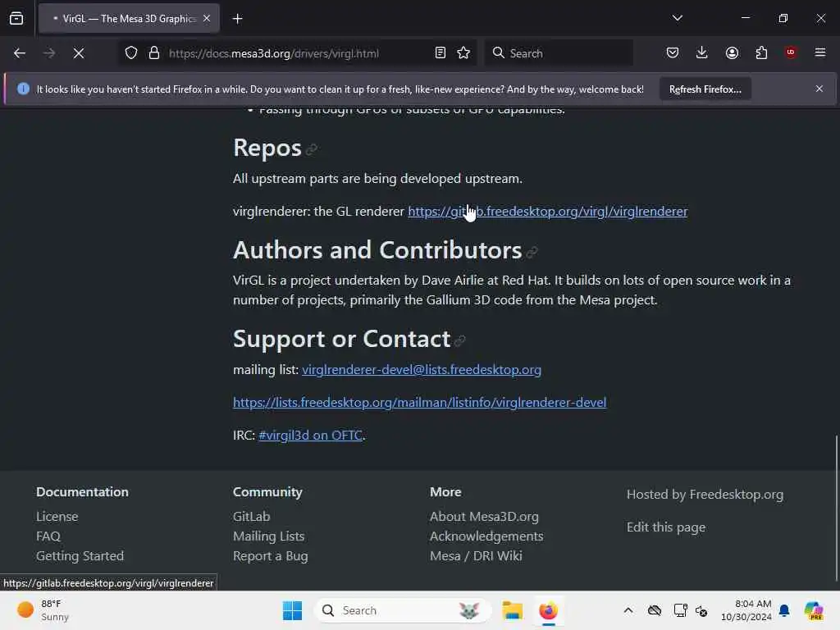Expand the list all tabs chevron
Screen dimensions: 840x630
coord(677,18)
